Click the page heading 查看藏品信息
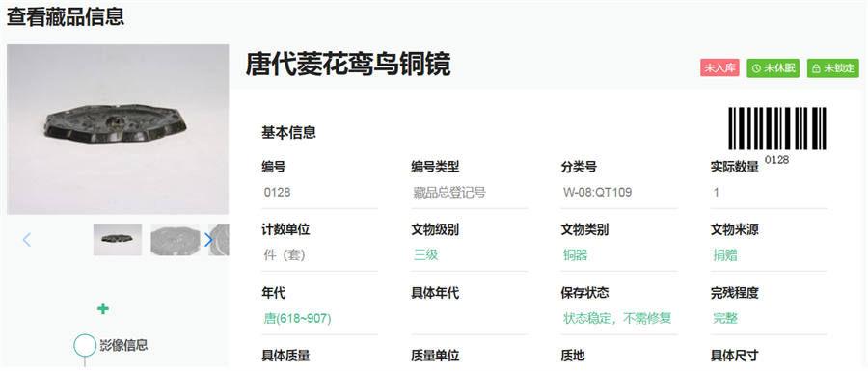Viewport: 868px width, 371px height. [66, 16]
